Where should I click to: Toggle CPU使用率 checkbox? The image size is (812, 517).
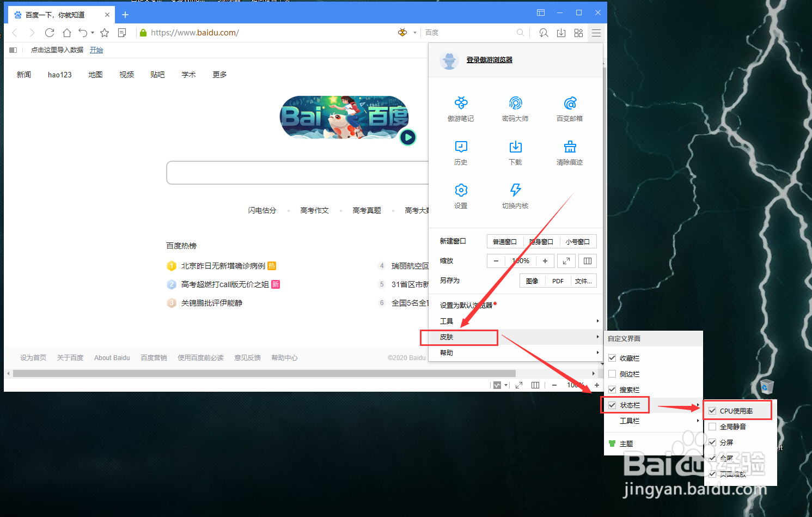tap(712, 411)
